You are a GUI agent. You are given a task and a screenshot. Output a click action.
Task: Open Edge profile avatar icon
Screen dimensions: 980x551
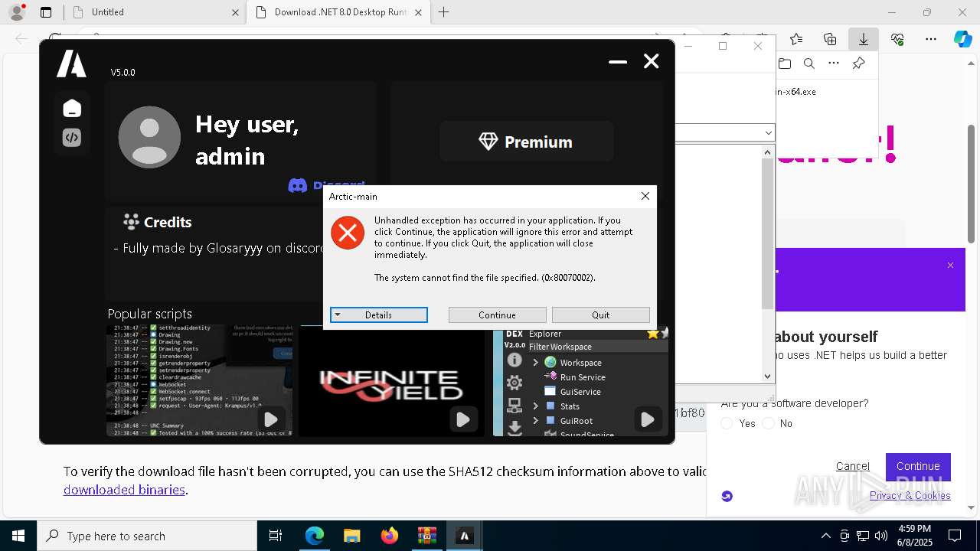17,12
